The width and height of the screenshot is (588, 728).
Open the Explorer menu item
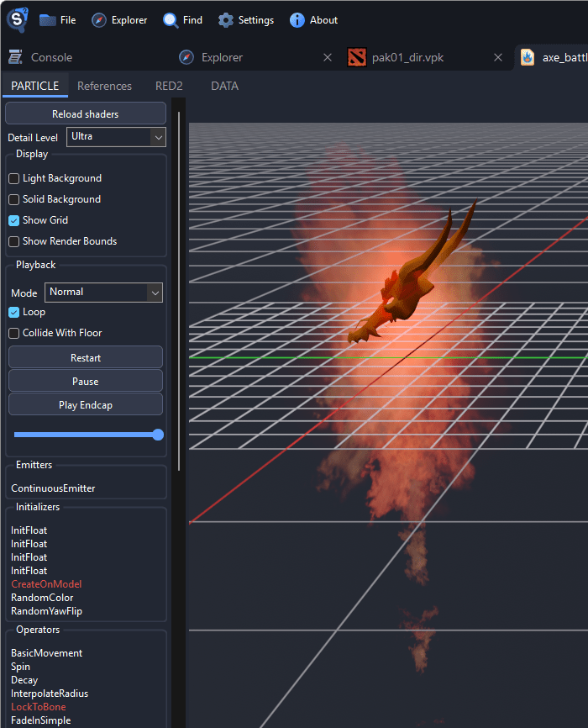[119, 20]
